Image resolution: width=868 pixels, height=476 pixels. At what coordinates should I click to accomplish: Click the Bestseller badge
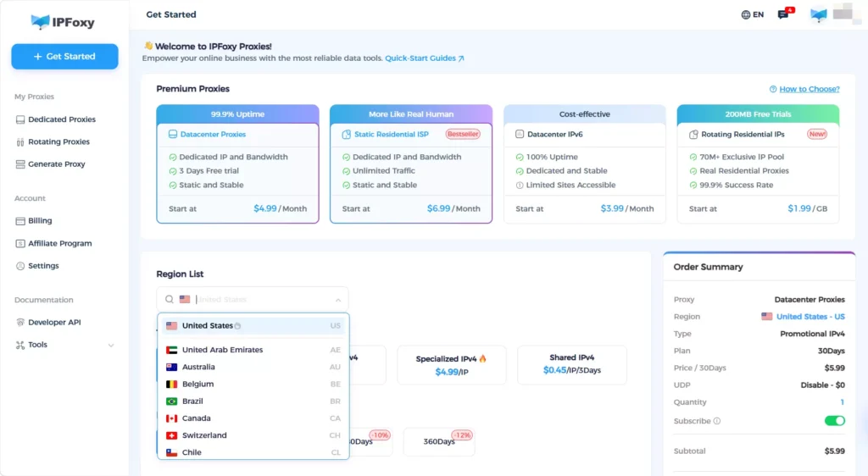tap(463, 135)
